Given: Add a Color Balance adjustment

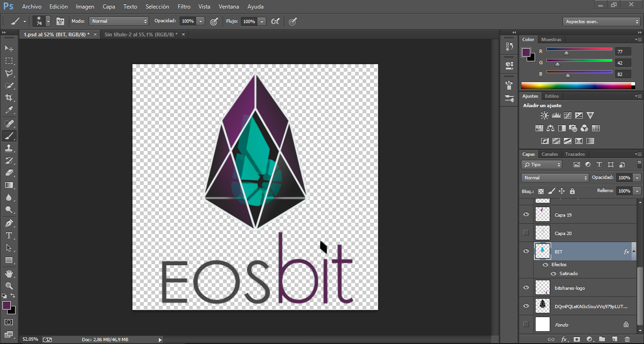Looking at the screenshot, I should click(x=550, y=128).
